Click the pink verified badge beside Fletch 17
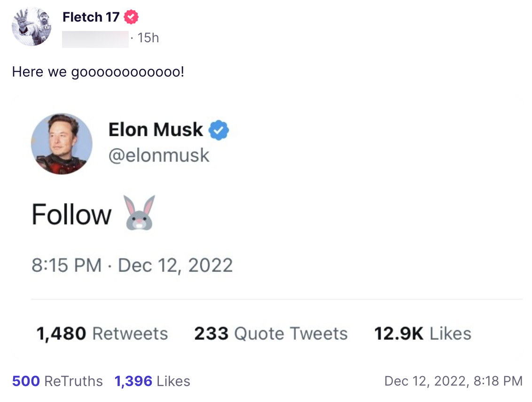The image size is (532, 402). tap(131, 17)
